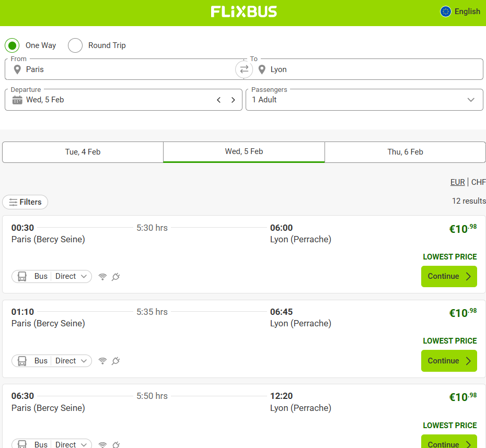Image resolution: width=486 pixels, height=448 pixels.
Task: Expand Bus Direct details for 00:30 trip
Action: pyautogui.click(x=52, y=277)
